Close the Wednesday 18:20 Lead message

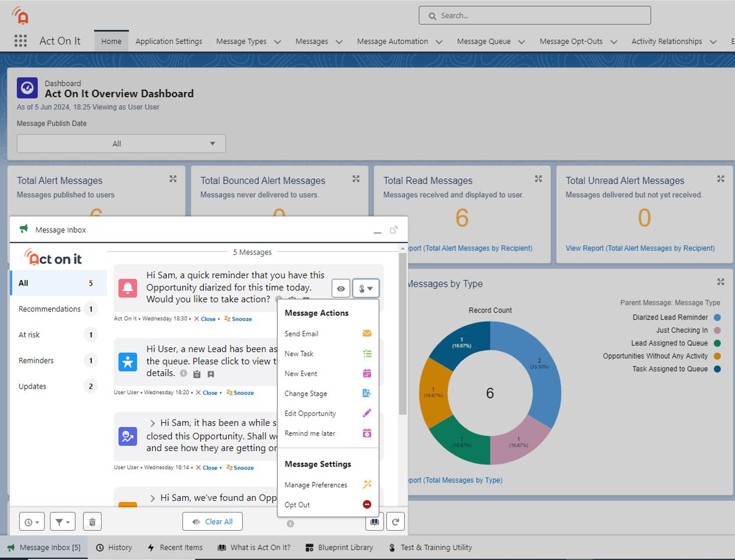(207, 393)
